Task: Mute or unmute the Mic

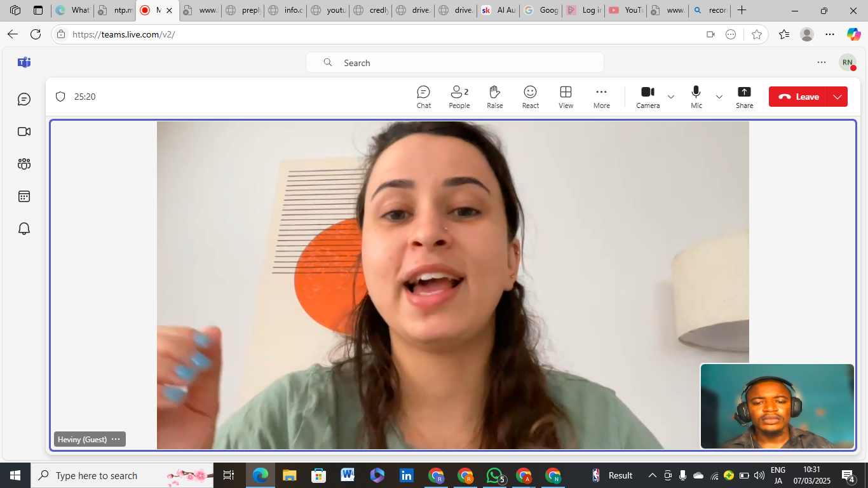Action: pyautogui.click(x=696, y=97)
